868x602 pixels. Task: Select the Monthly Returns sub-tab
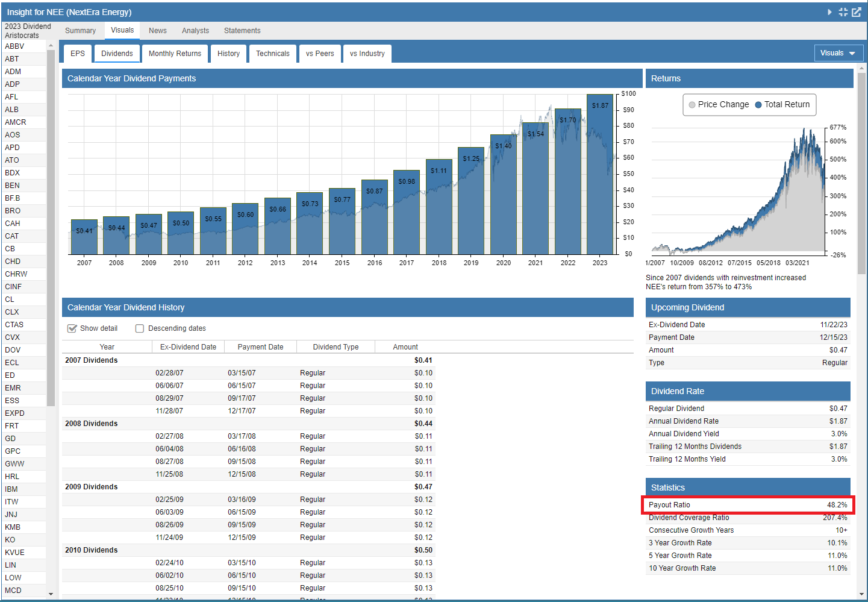[x=175, y=54]
